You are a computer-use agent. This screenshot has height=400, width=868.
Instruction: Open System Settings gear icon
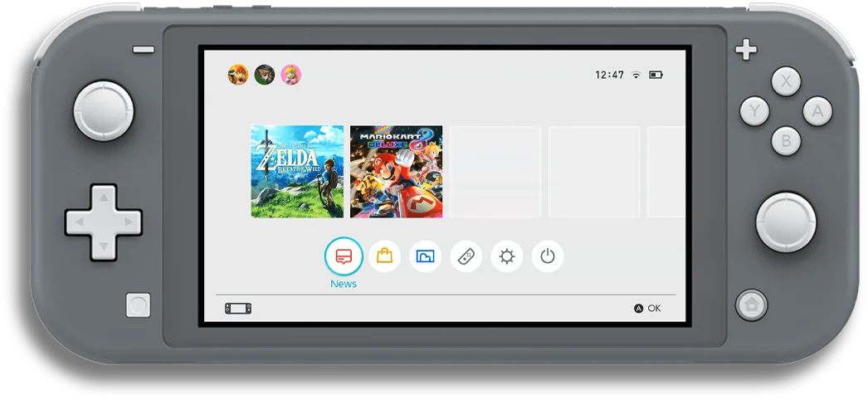pos(506,256)
